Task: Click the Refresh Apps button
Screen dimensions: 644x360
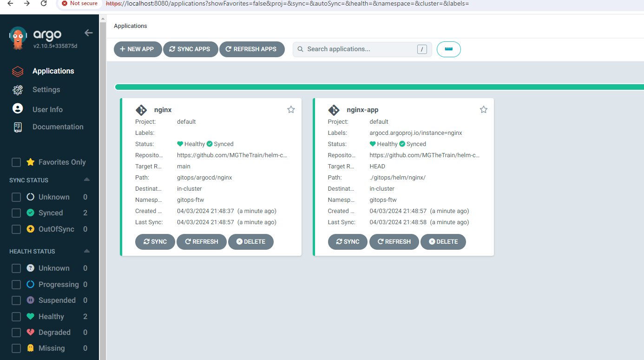Action: pyautogui.click(x=252, y=49)
